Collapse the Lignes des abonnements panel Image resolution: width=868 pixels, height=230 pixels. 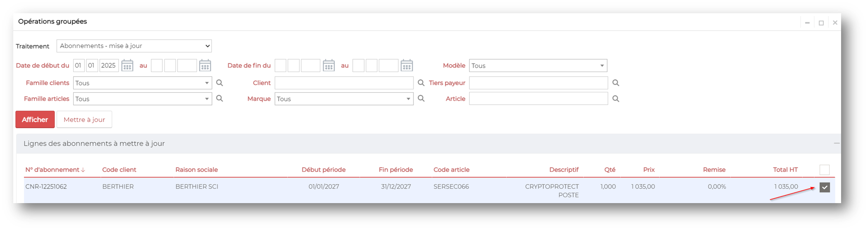(x=836, y=143)
